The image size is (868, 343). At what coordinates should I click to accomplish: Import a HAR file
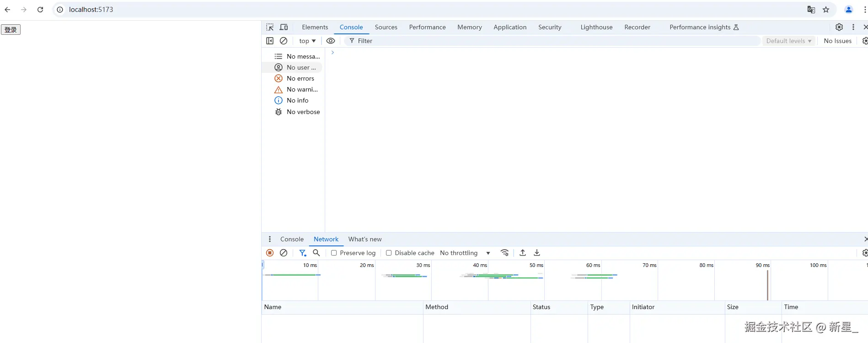click(523, 253)
